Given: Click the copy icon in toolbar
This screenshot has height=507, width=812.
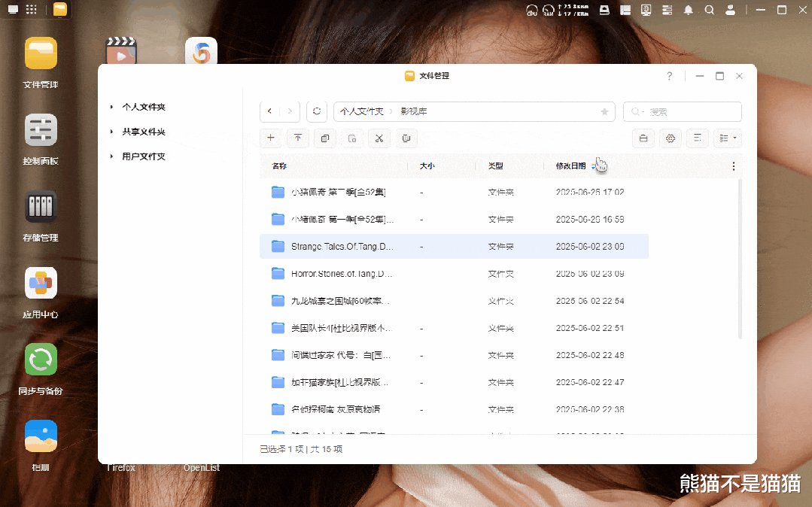Looking at the screenshot, I should point(324,138).
